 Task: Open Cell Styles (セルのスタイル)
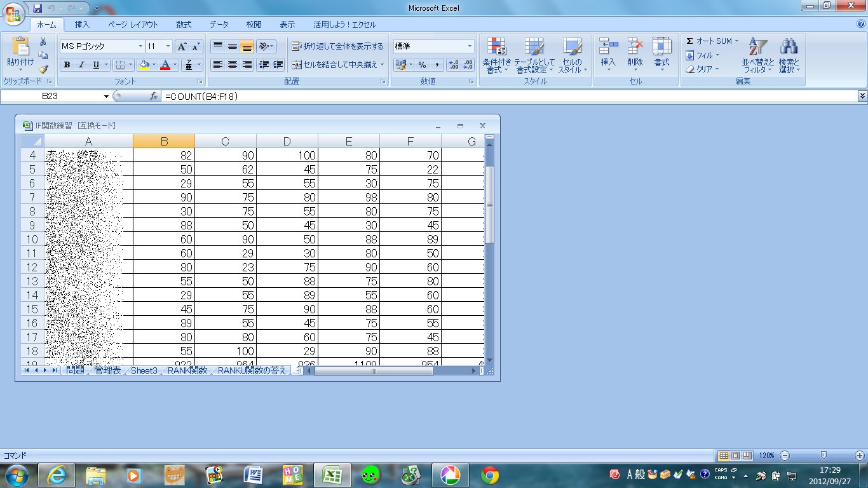(x=573, y=56)
